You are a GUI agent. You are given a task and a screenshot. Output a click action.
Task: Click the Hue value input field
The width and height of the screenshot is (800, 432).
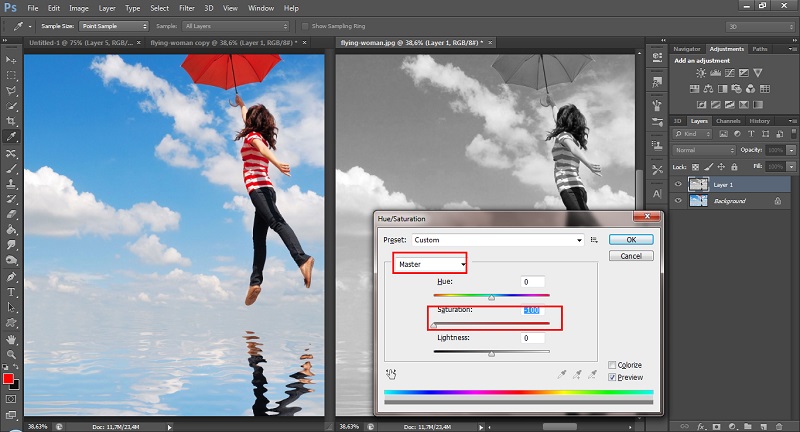(x=533, y=282)
